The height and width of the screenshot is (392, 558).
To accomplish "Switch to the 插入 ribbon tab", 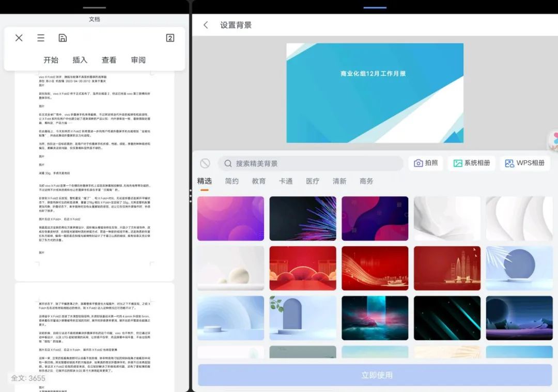I will 80,60.
